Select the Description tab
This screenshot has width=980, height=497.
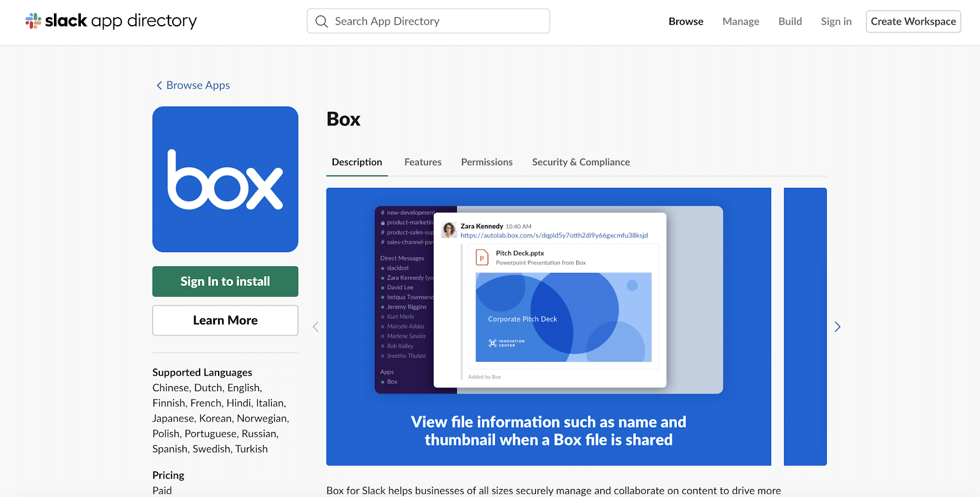pyautogui.click(x=357, y=162)
